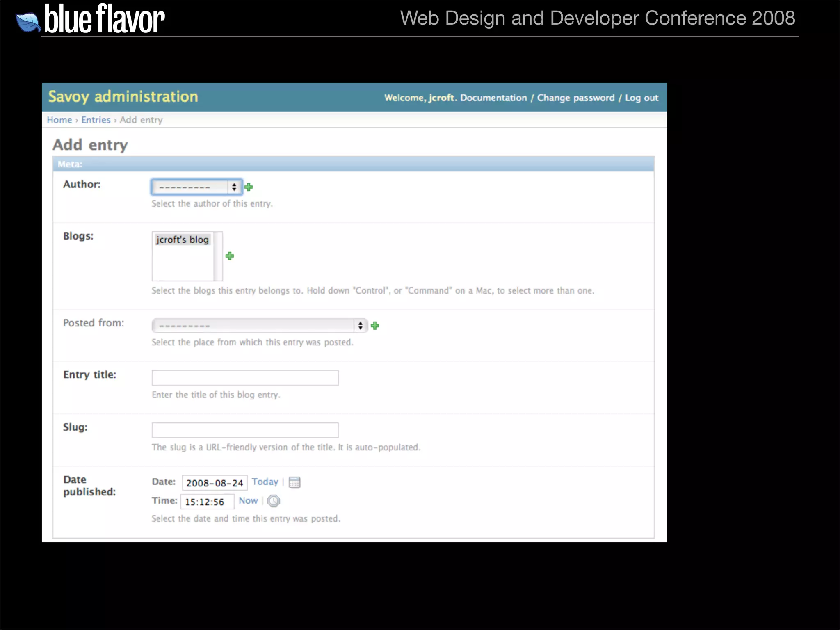Image resolution: width=840 pixels, height=630 pixels.
Task: Focus the Entry title text field
Action: coord(245,377)
